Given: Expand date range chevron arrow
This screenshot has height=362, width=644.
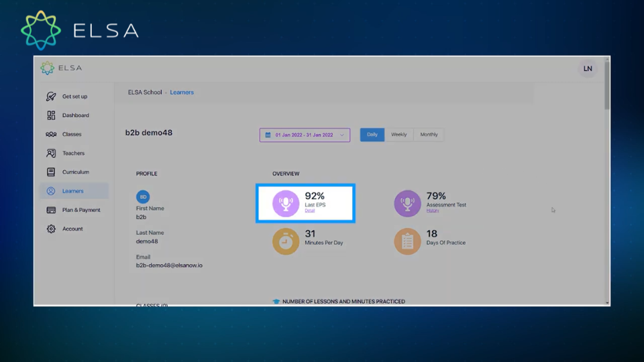Looking at the screenshot, I should (341, 135).
